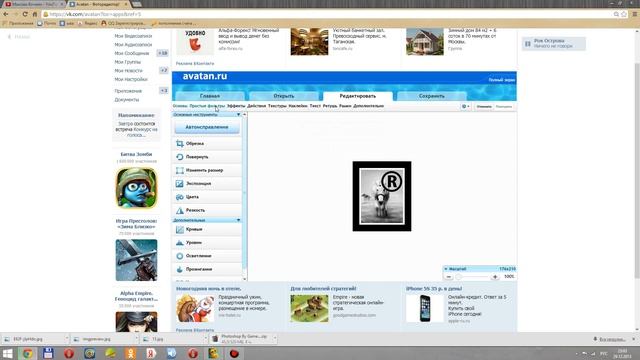Select the Осветление dodge tool icon
The width and height of the screenshot is (640, 360).
180,256
